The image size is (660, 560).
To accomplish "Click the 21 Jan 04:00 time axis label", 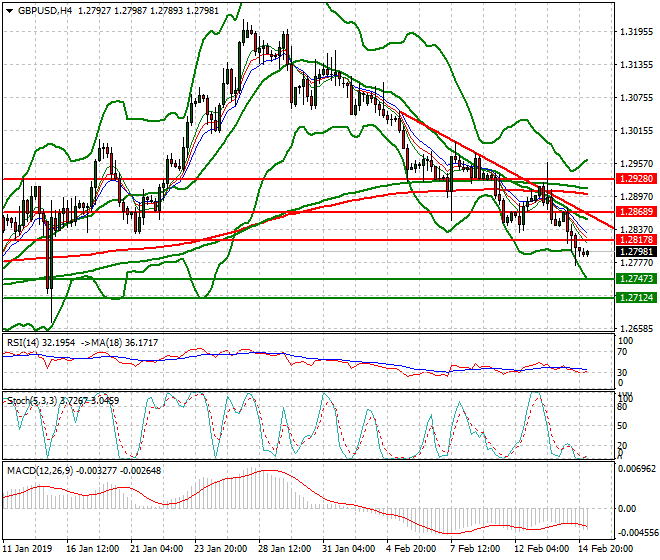I will pos(157,549).
